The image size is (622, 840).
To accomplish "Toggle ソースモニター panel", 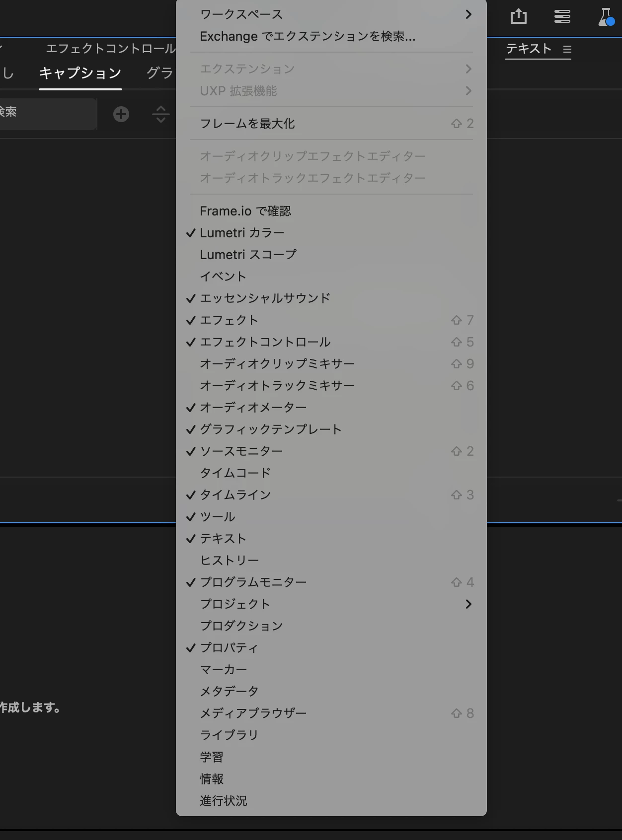I will [x=331, y=451].
